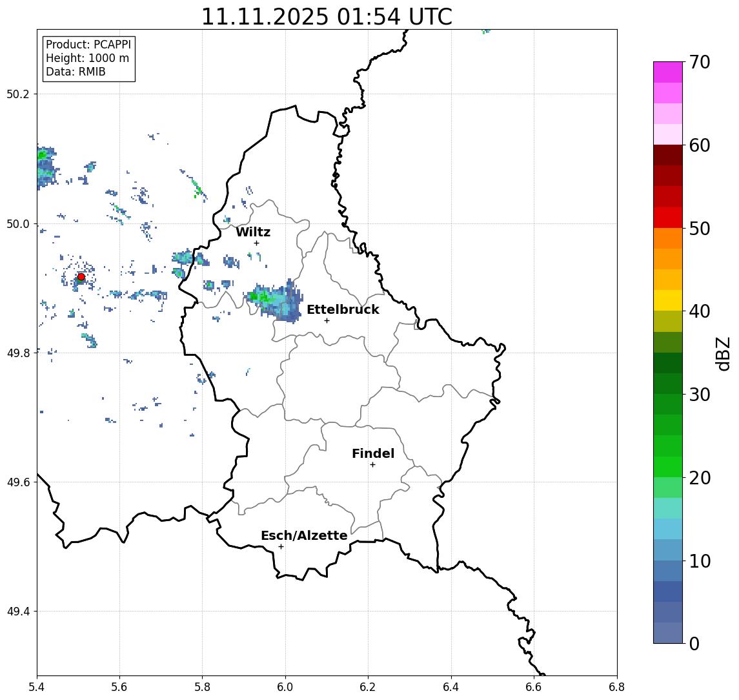Click the latitude label 50.0

[18, 223]
